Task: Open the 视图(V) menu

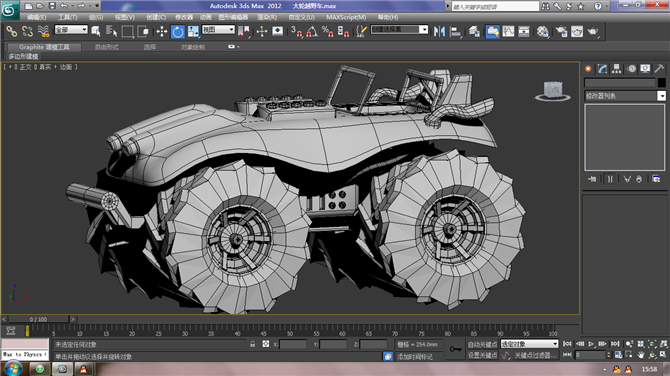Action: [124, 17]
